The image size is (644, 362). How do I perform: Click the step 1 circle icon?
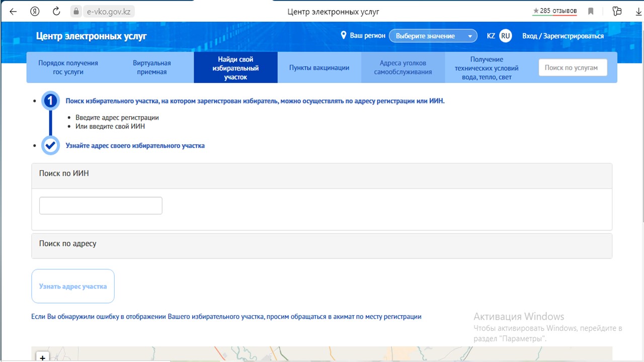click(50, 101)
